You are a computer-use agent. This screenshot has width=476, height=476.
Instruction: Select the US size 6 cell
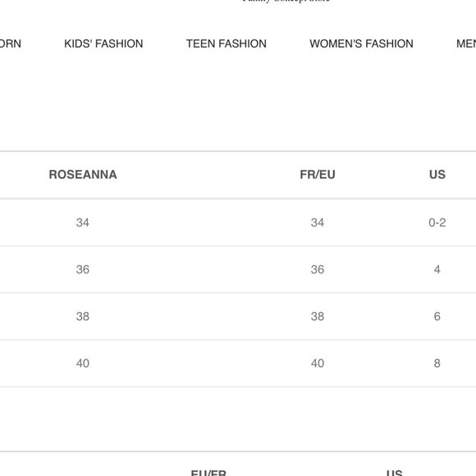click(x=437, y=316)
